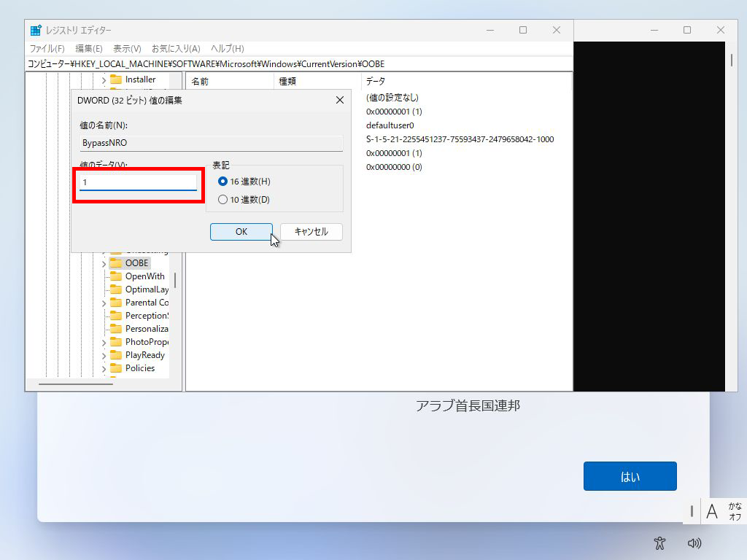Maximize the Registry Editor window
This screenshot has height=560, width=747.
(x=522, y=30)
